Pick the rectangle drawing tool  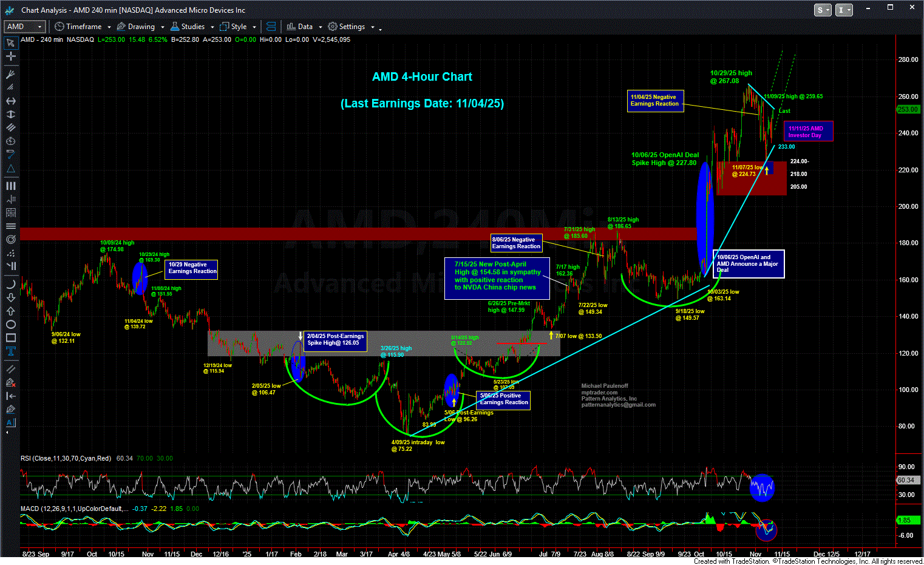[x=10, y=338]
